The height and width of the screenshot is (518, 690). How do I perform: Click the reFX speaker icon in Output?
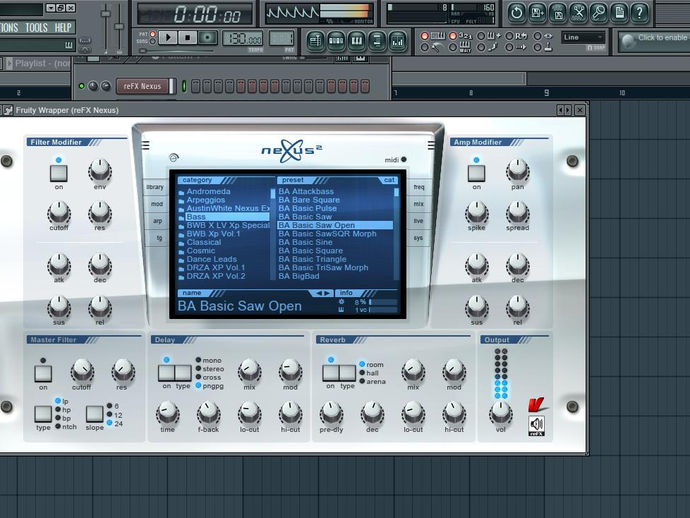(536, 425)
